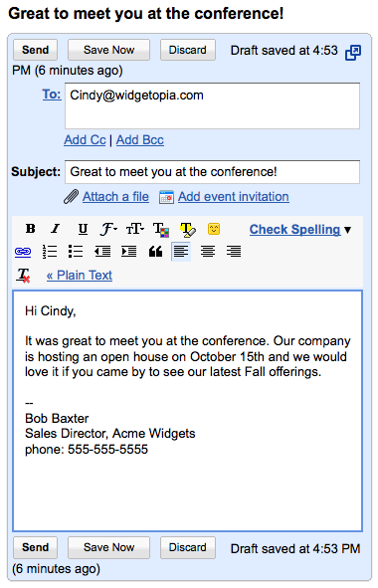
Task: Select left align toggle
Action: pos(181,252)
